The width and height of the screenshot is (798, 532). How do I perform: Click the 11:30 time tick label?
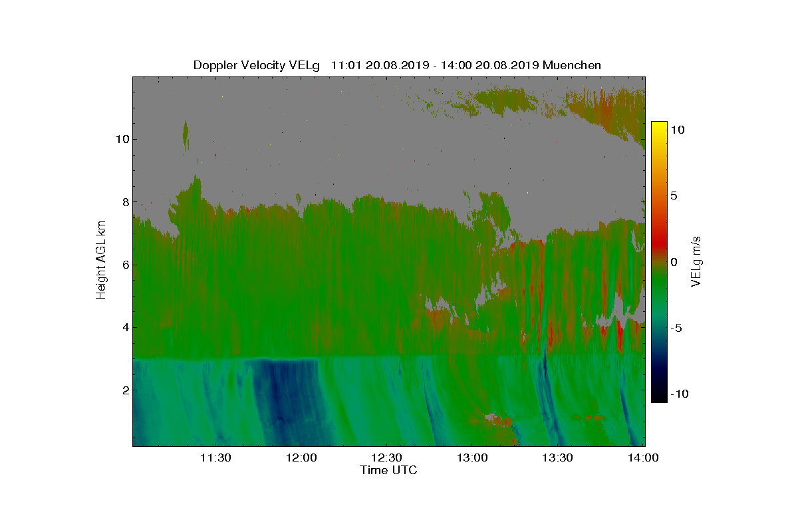[x=216, y=458]
